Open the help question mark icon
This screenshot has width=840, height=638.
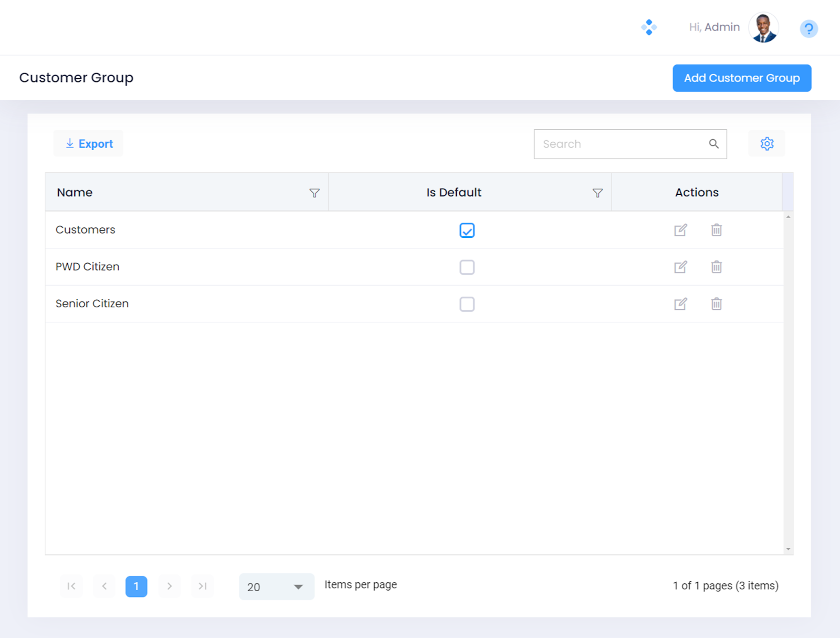[x=808, y=28]
